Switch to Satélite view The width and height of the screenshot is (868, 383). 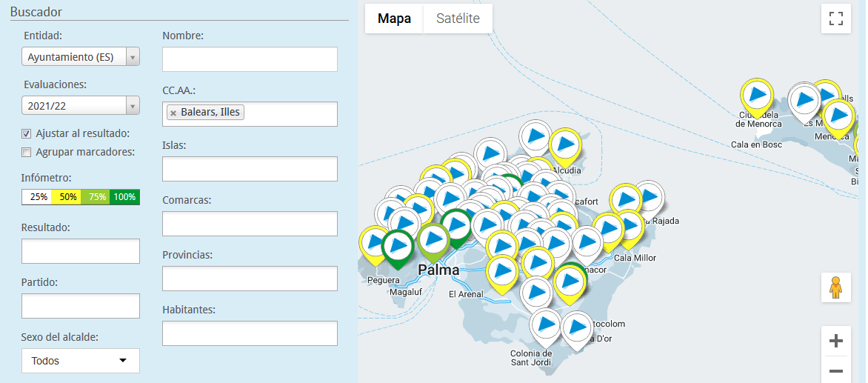click(458, 19)
